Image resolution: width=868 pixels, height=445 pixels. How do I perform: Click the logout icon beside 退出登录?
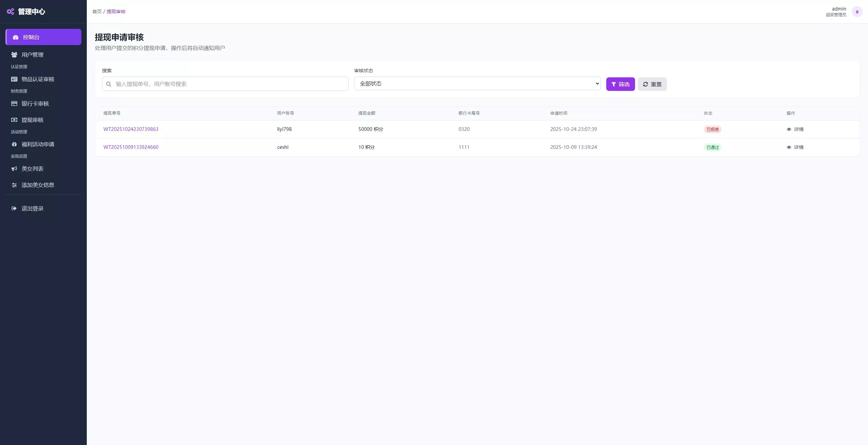pos(14,208)
